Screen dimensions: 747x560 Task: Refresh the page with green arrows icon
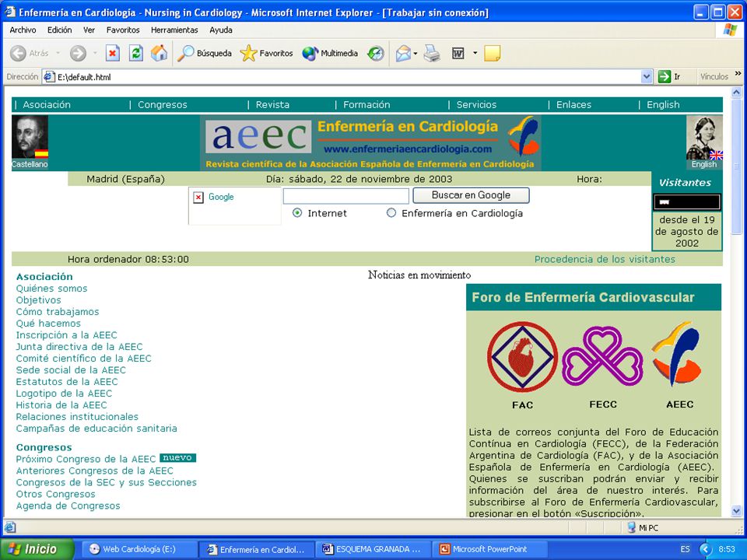136,54
